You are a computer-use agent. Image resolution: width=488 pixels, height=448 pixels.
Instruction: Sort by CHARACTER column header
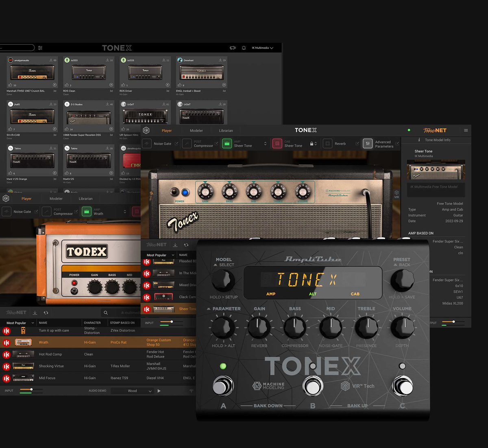pos(92,323)
